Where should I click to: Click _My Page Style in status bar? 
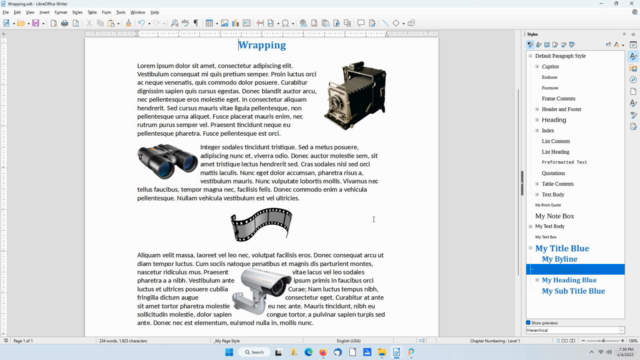[227, 341]
